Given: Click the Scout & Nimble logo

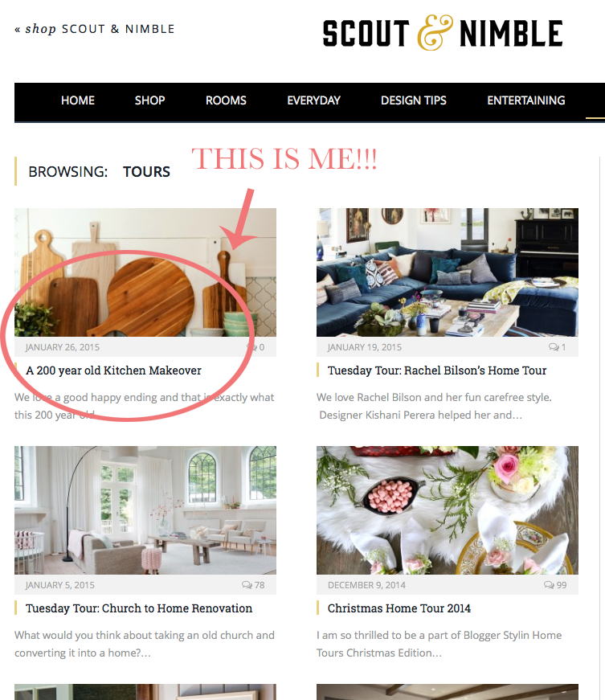Looking at the screenshot, I should (443, 33).
